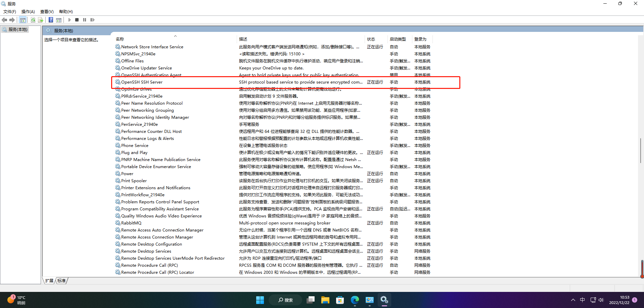This screenshot has width=644, height=308.
Task: Select P9RdrService_21940e service
Action: (x=273, y=96)
